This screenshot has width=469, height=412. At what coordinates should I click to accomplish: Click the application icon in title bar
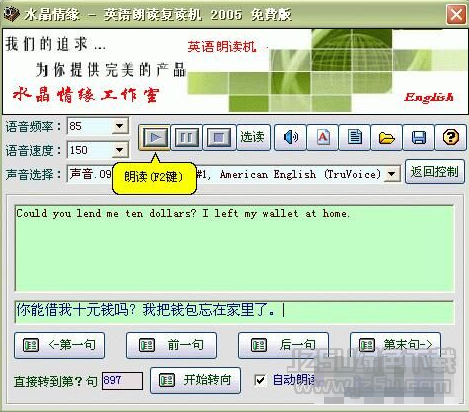[11, 14]
